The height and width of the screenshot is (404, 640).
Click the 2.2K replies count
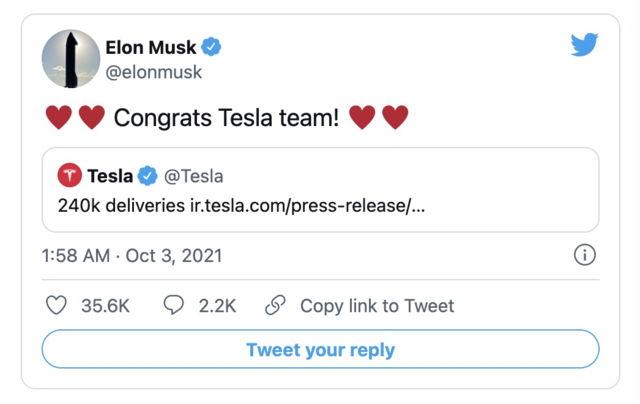point(217,306)
